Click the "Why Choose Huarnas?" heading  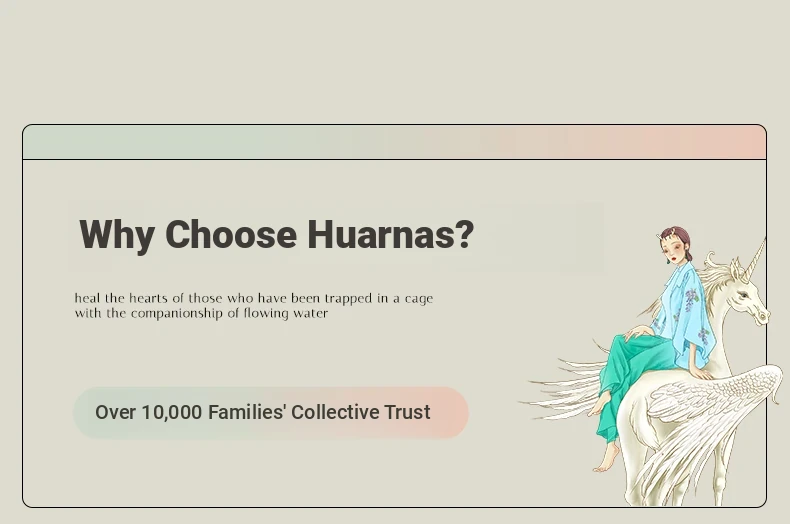(276, 236)
